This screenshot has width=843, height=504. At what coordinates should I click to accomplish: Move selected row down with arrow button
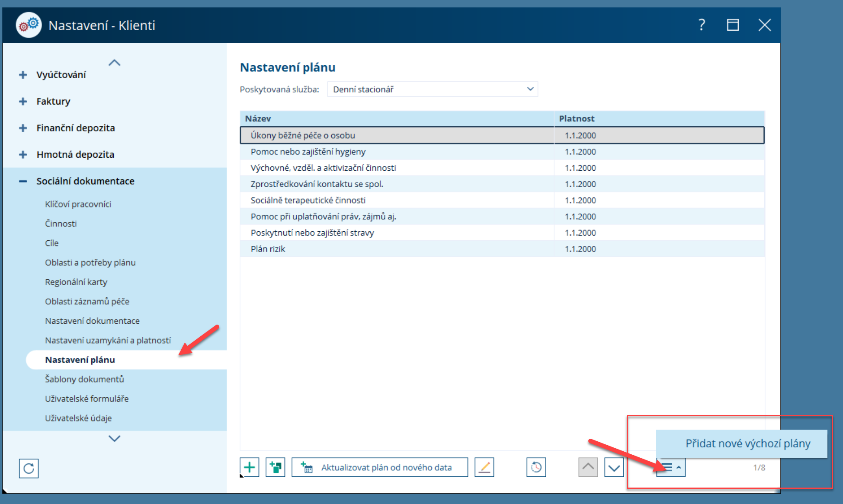614,467
